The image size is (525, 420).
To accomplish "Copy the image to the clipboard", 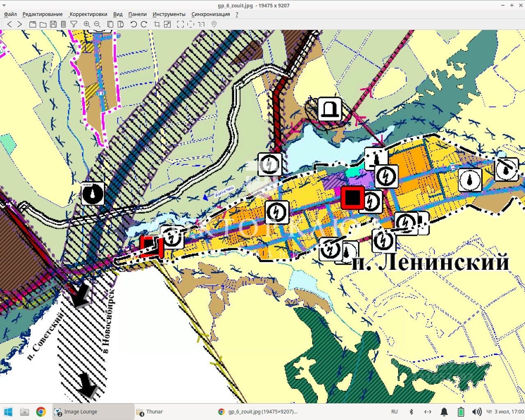I will tap(110, 24).
